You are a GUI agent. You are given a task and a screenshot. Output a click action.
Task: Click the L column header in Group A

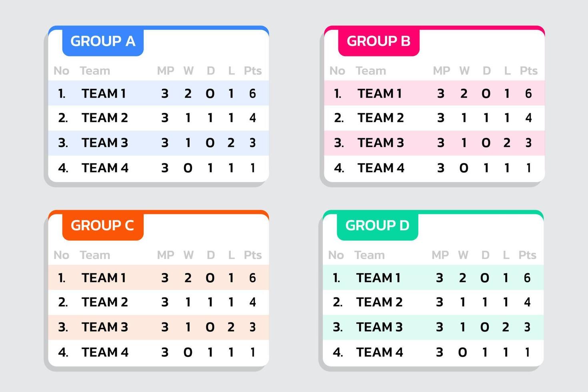(x=231, y=71)
